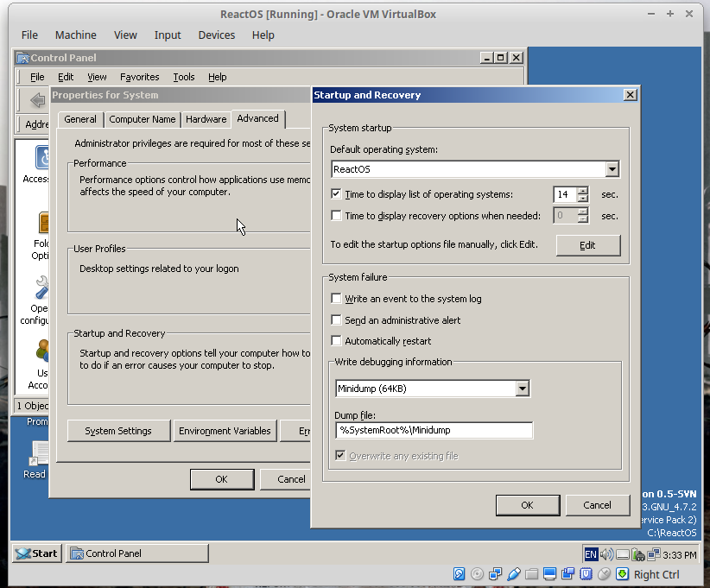Viewport: 710px width, 588px height.
Task: Click the green host key arrow icon
Action: click(622, 574)
